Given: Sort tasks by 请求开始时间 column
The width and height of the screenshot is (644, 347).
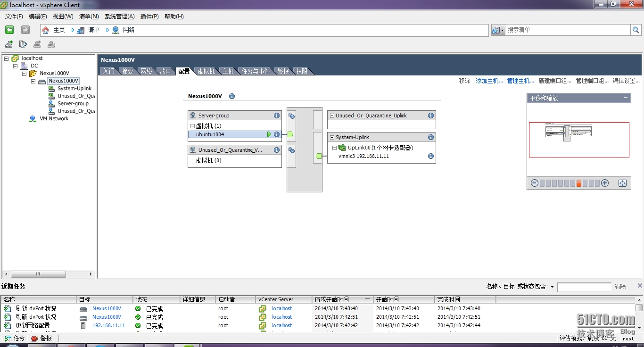Looking at the screenshot, I should coord(342,299).
